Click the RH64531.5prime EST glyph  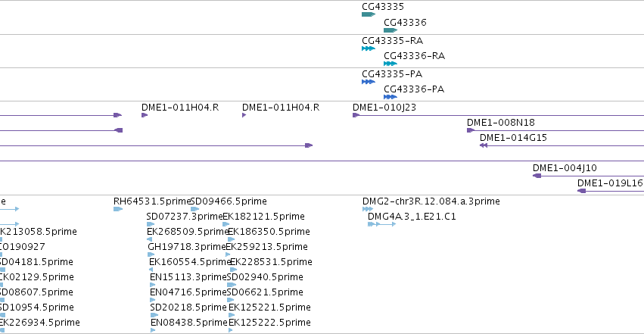(118, 209)
